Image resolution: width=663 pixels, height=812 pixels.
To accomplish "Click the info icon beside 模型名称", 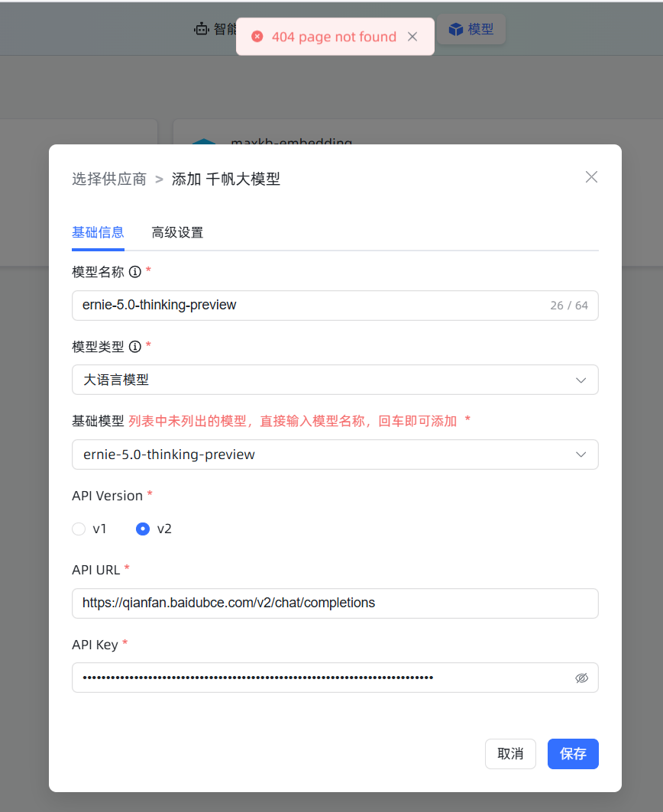I will 135,272.
